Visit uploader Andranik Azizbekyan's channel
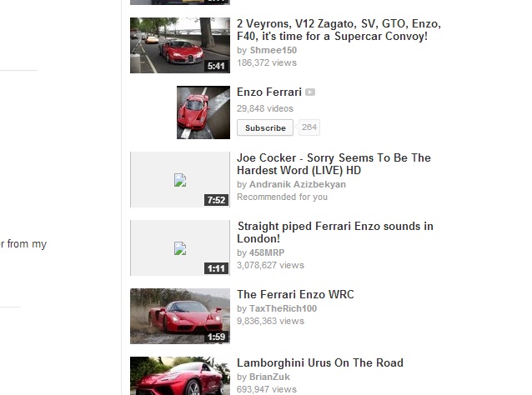532x395 pixels. click(x=298, y=184)
